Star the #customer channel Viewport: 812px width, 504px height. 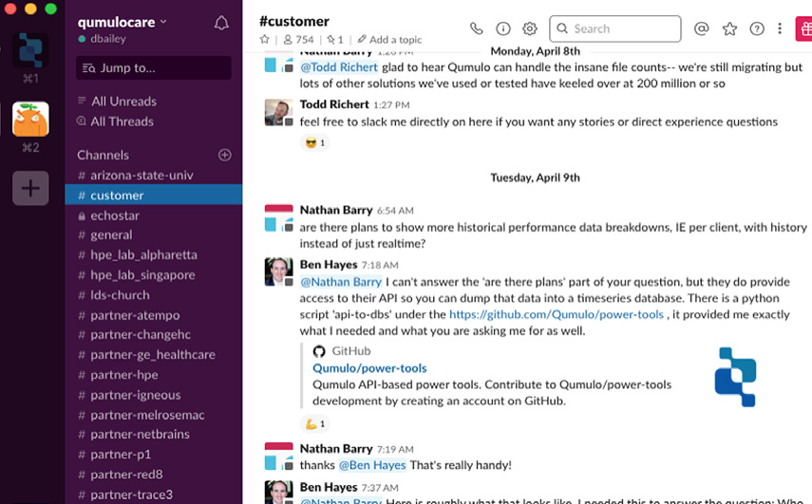pos(265,39)
